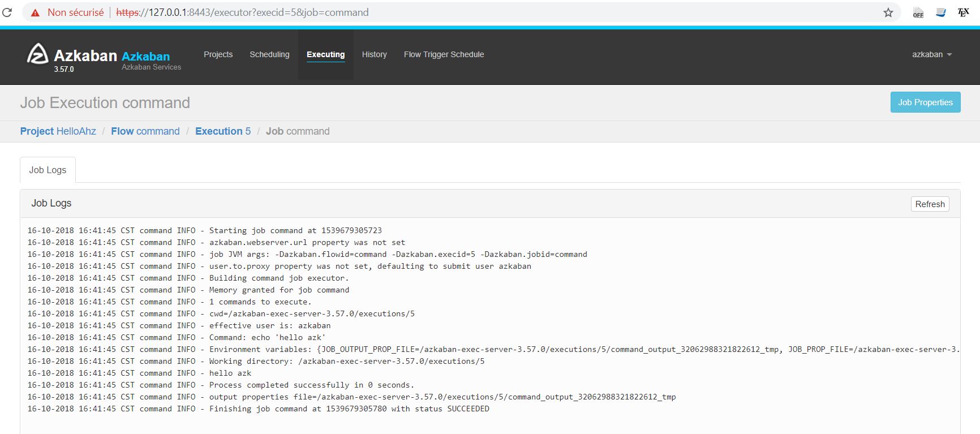Click log line "Command: echo 'hello azk'"

coord(177,337)
